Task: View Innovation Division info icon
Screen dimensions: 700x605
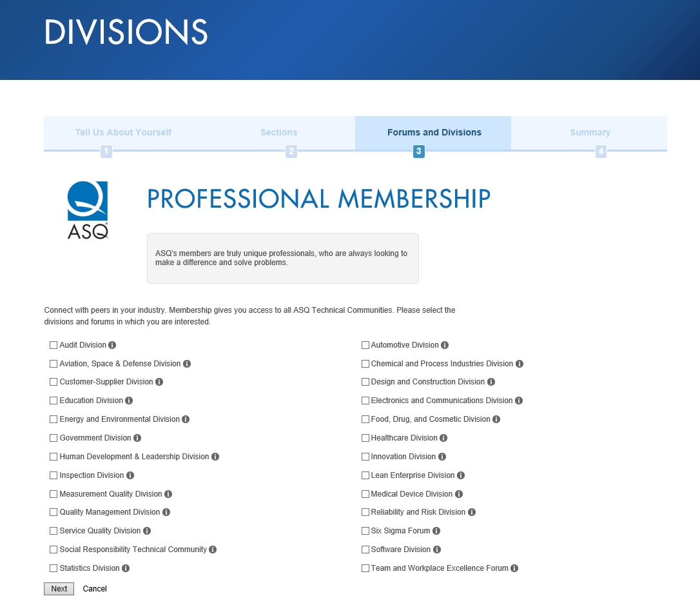Action: pos(442,457)
